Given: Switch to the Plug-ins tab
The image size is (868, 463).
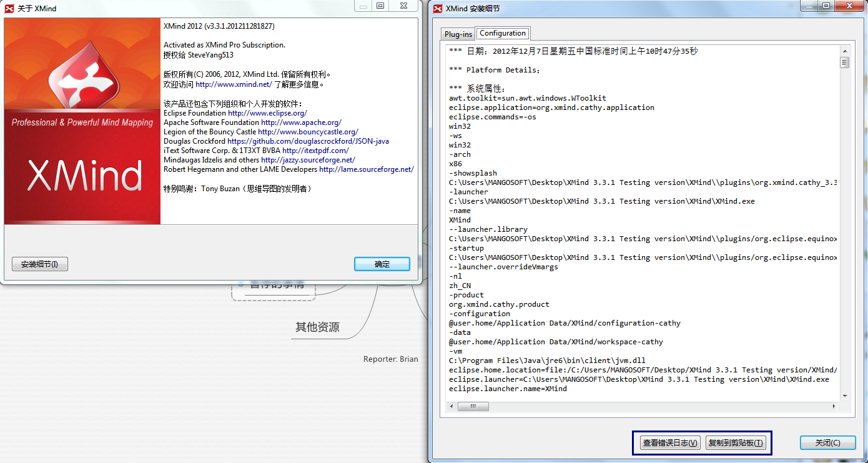Looking at the screenshot, I should click(x=458, y=34).
